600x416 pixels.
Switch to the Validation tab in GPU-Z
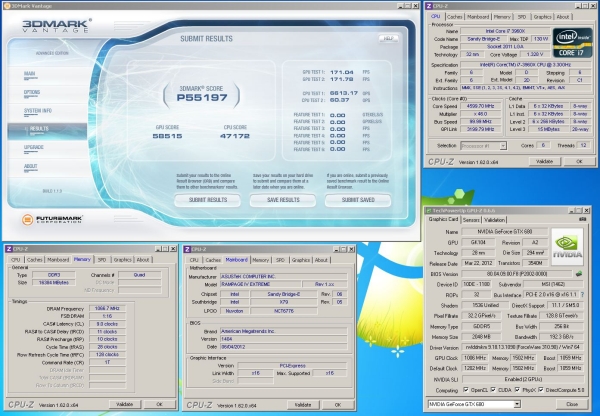tap(494, 220)
